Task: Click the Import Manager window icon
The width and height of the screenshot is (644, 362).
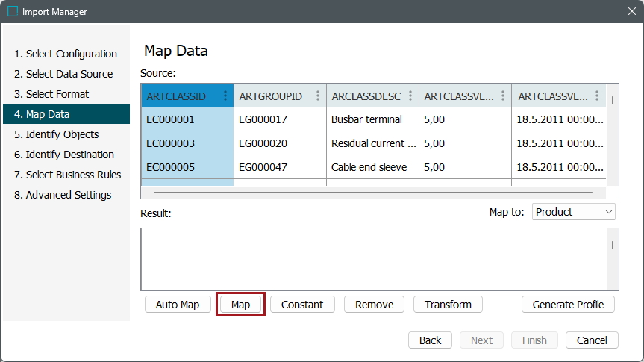Action: point(13,12)
